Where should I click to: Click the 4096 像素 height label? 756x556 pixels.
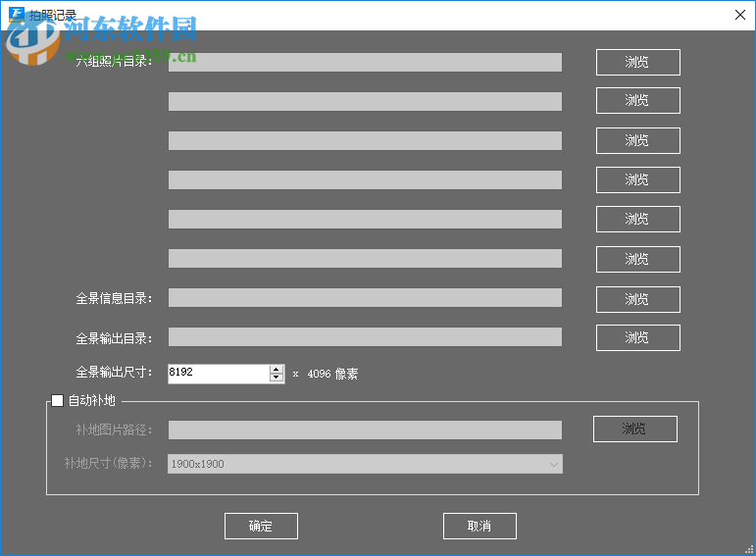pyautogui.click(x=332, y=374)
